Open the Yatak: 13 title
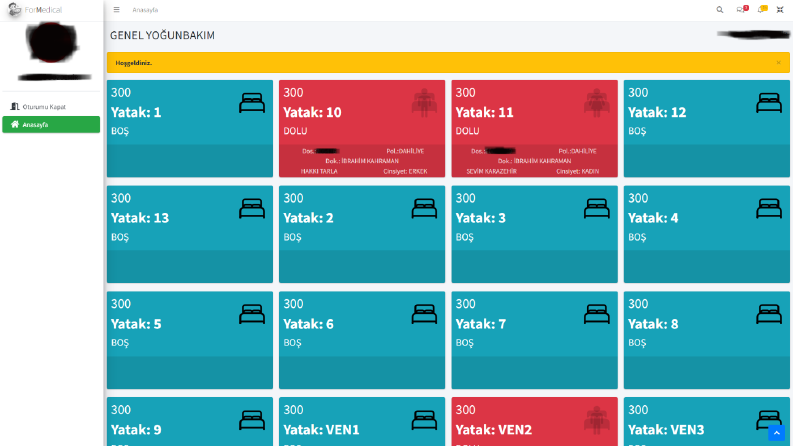793x446 pixels. pyautogui.click(x=140, y=218)
